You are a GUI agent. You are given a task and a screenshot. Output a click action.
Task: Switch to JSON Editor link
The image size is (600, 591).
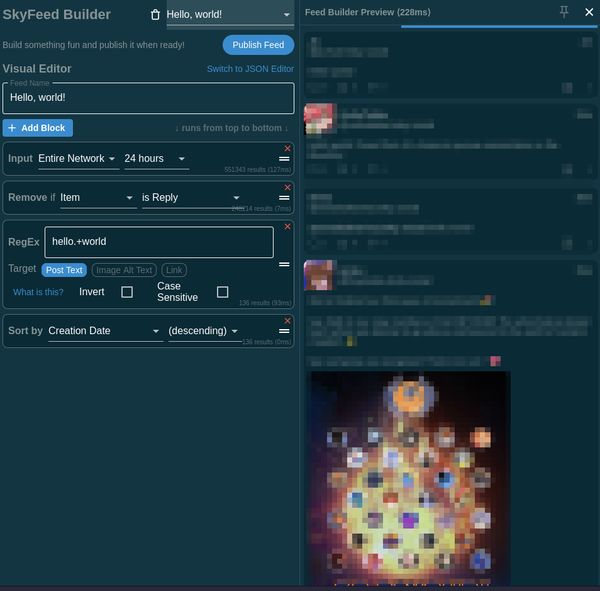click(250, 69)
